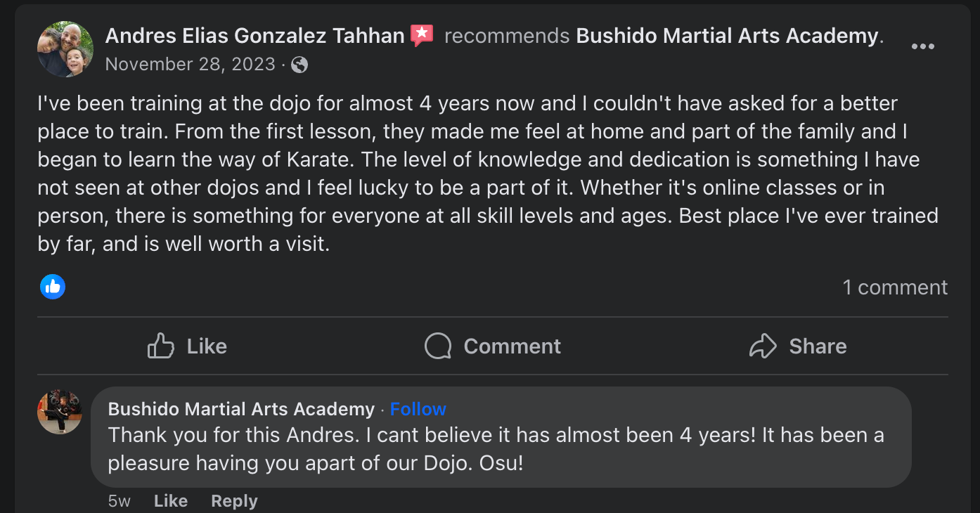Screen dimensions: 980x513
Task: Click the 'Thank you for this Andres' comment bubble
Action: click(x=501, y=437)
